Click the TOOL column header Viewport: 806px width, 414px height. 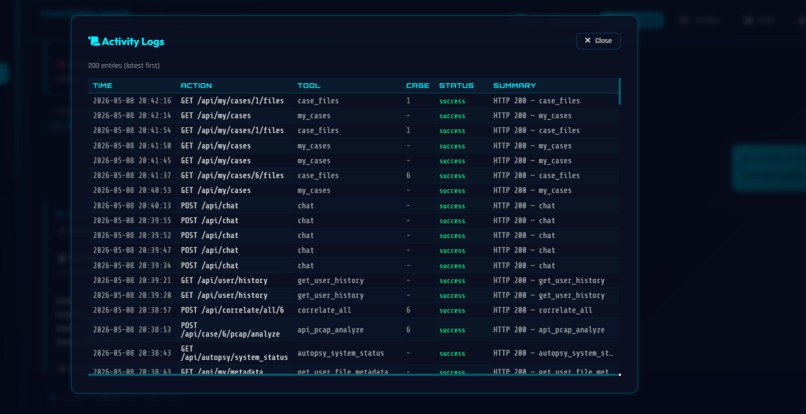[308, 85]
